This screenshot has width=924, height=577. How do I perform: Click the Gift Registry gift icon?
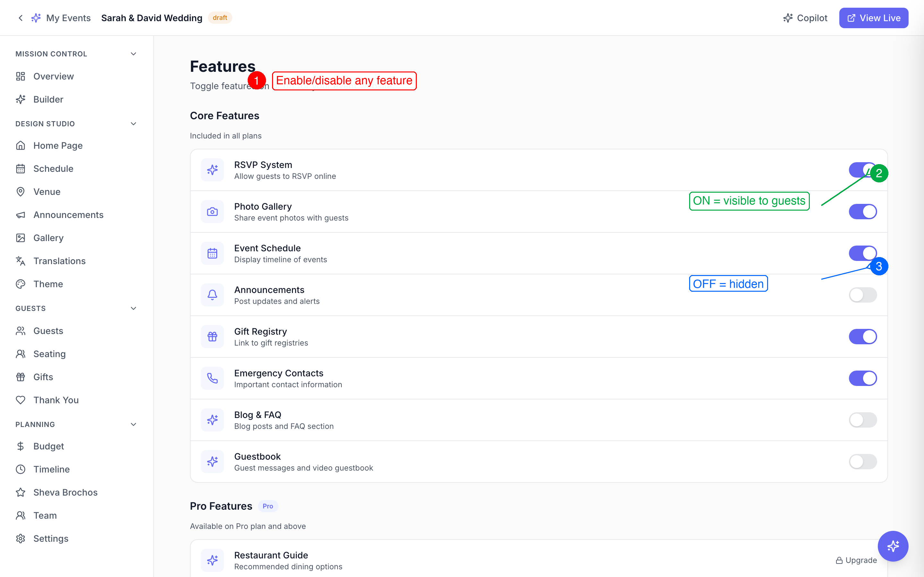point(212,337)
